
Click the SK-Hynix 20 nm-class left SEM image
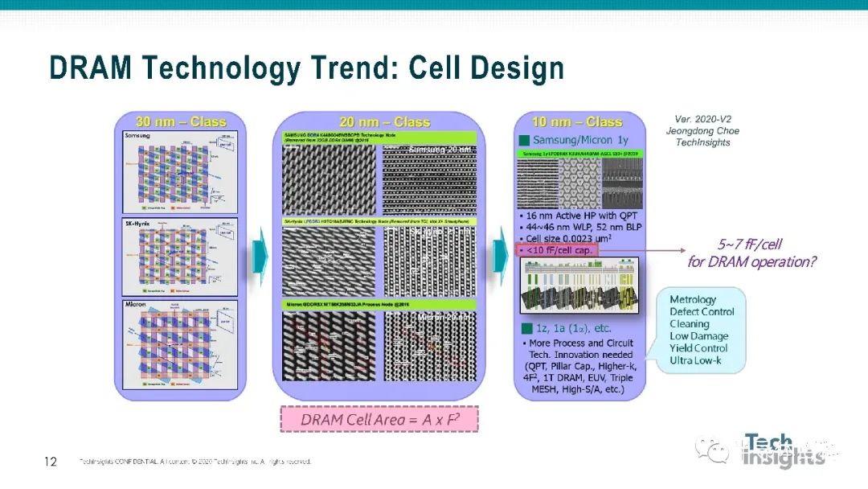[x=329, y=261]
